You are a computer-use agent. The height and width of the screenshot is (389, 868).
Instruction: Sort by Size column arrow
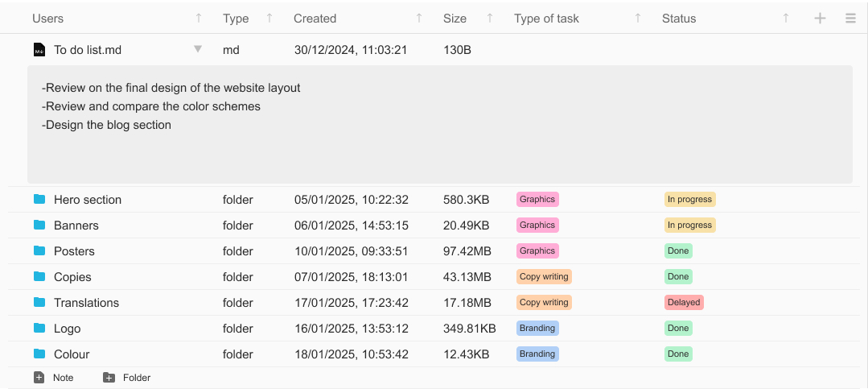[490, 19]
